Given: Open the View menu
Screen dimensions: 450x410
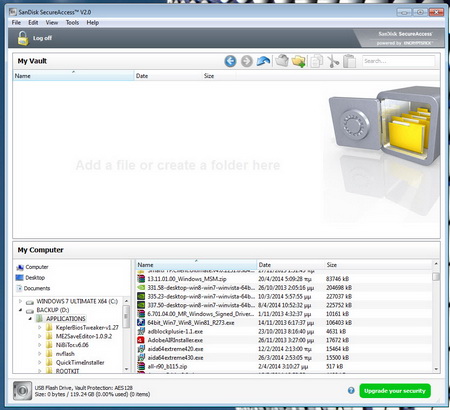Looking at the screenshot, I should 52,23.
